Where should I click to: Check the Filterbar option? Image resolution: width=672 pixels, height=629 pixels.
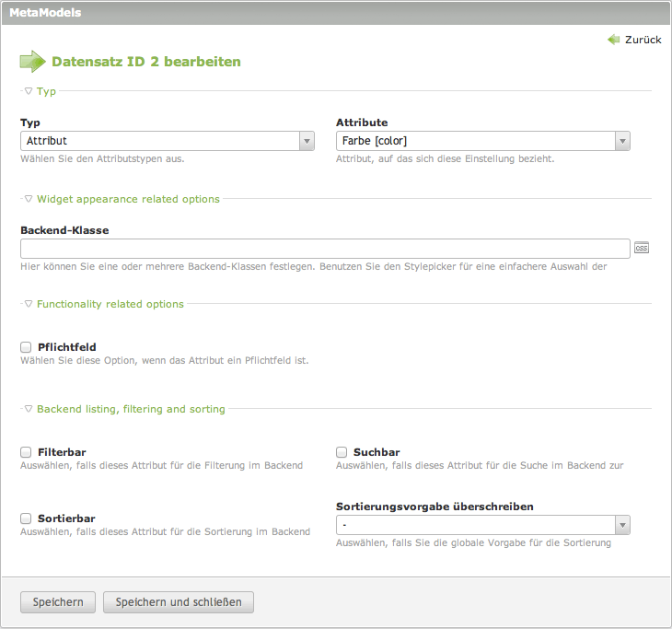[26, 452]
